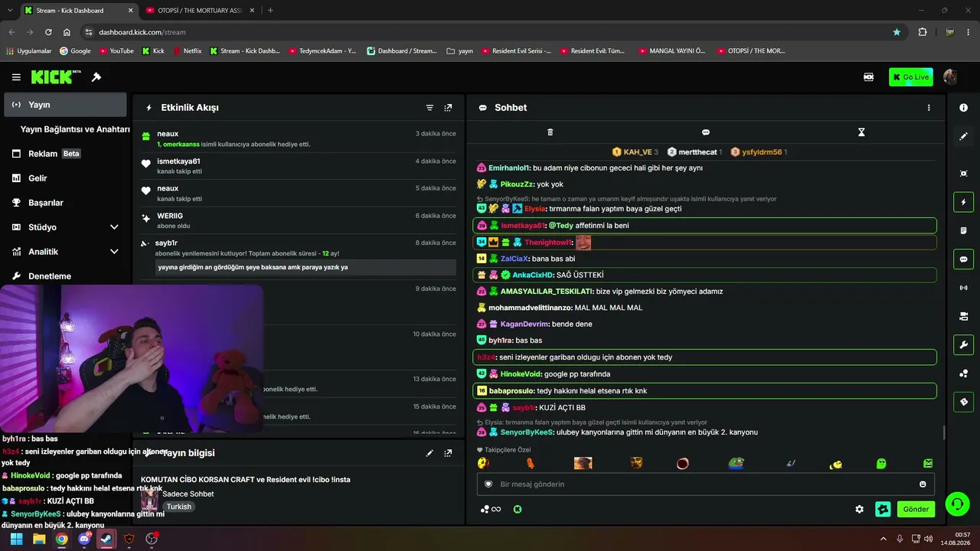Click the browser reload button

(x=48, y=32)
